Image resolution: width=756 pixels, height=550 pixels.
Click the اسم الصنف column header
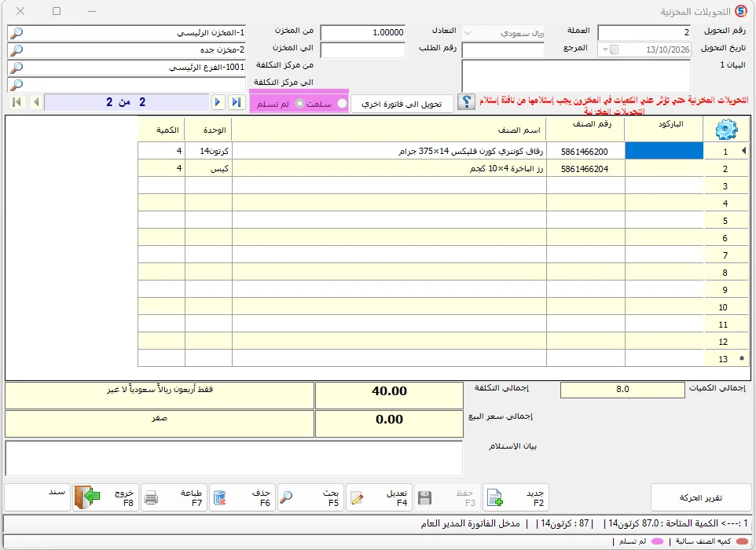point(389,130)
